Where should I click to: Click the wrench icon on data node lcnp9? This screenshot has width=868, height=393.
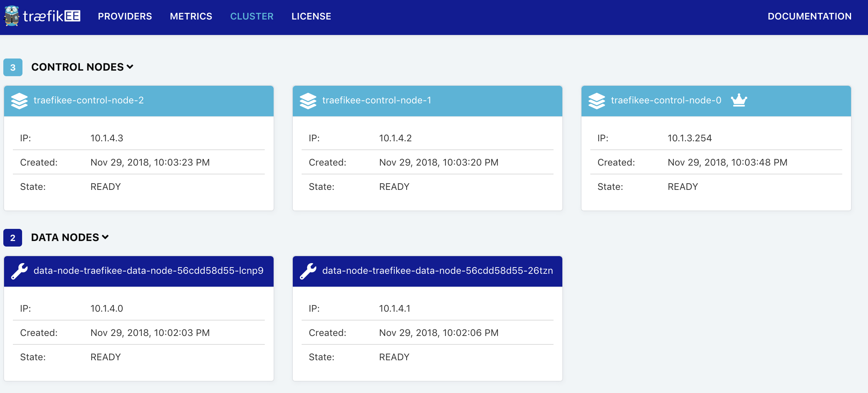(x=19, y=271)
